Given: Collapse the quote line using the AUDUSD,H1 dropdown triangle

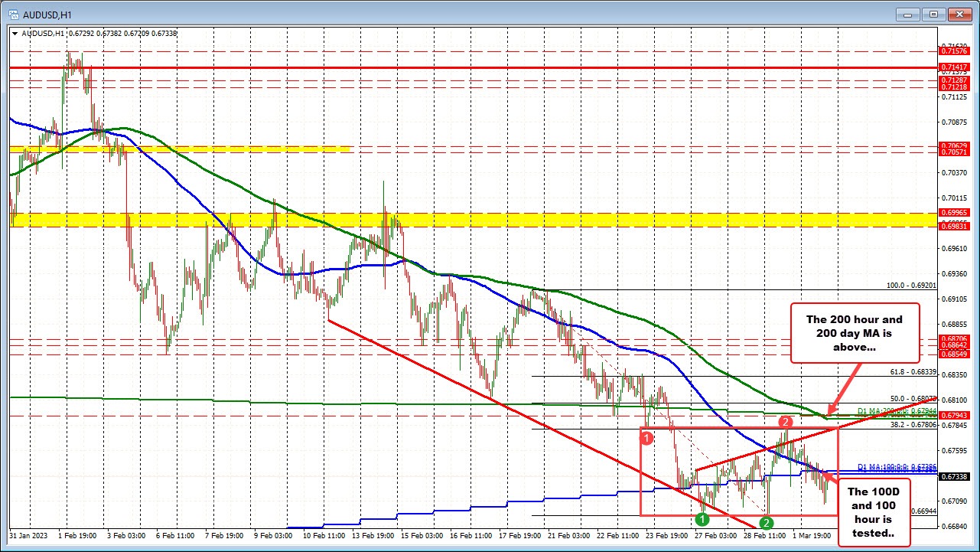Looking at the screenshot, I should [15, 33].
